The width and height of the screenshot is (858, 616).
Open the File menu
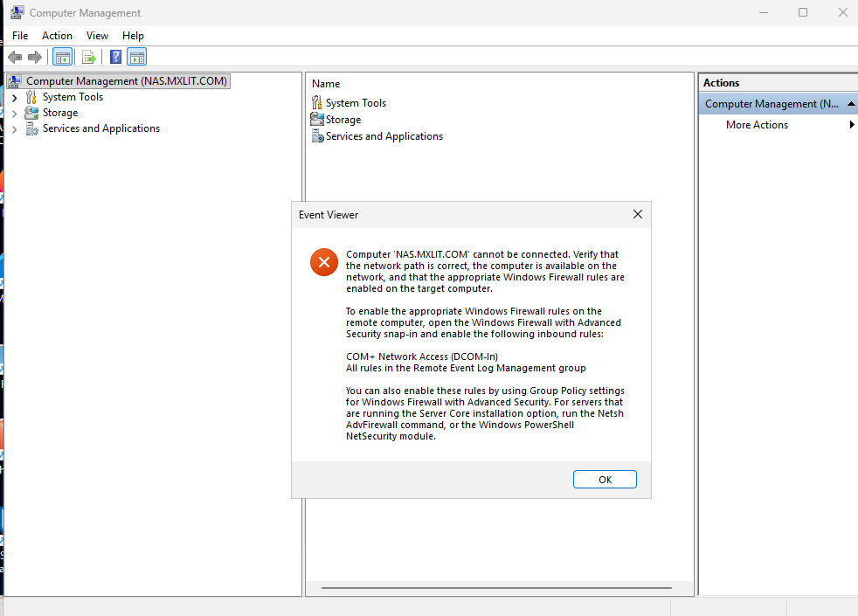point(20,36)
